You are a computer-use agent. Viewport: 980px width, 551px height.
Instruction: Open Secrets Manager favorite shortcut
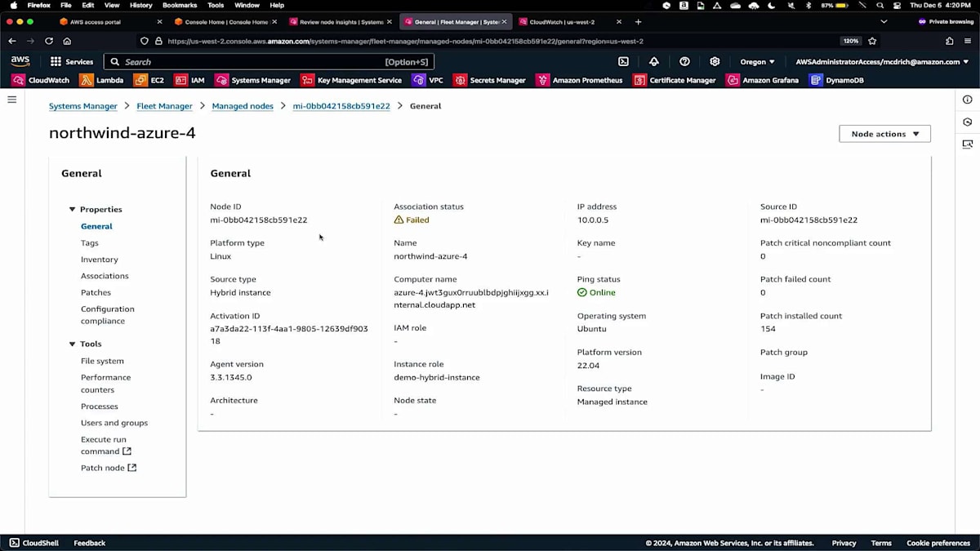[490, 80]
